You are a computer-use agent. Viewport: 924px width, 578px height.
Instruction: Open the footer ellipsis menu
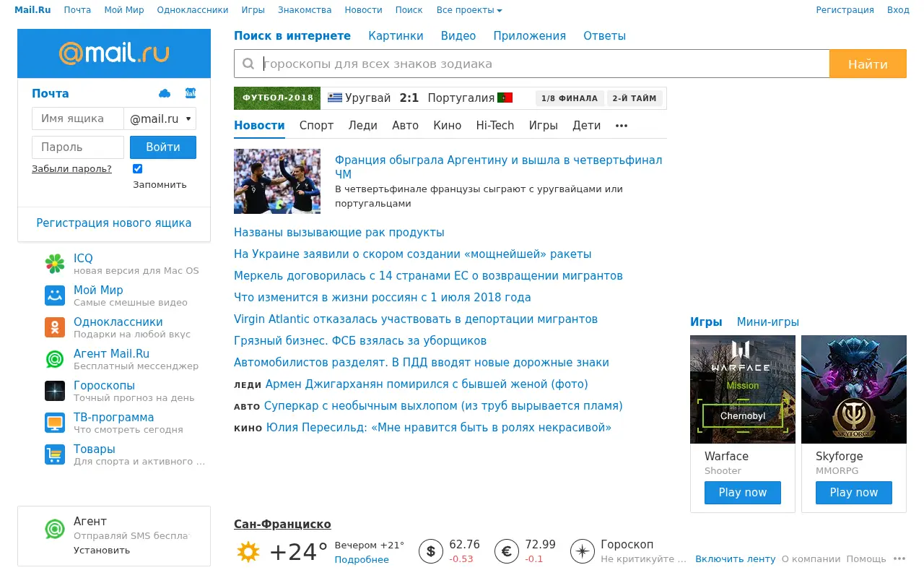tap(899, 558)
